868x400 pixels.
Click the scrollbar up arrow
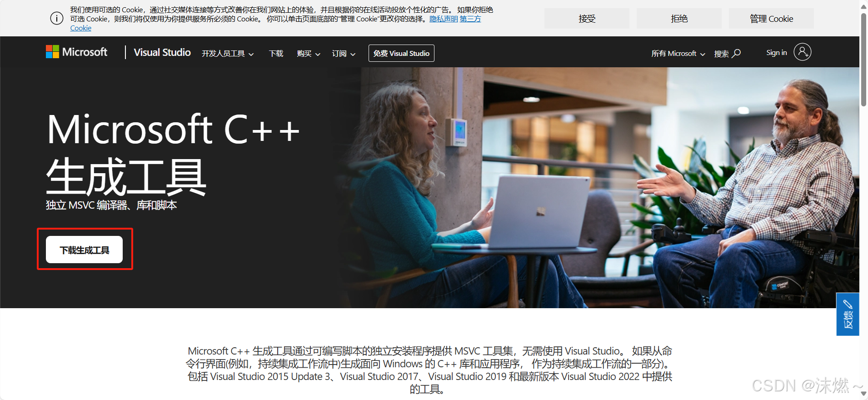[863, 6]
